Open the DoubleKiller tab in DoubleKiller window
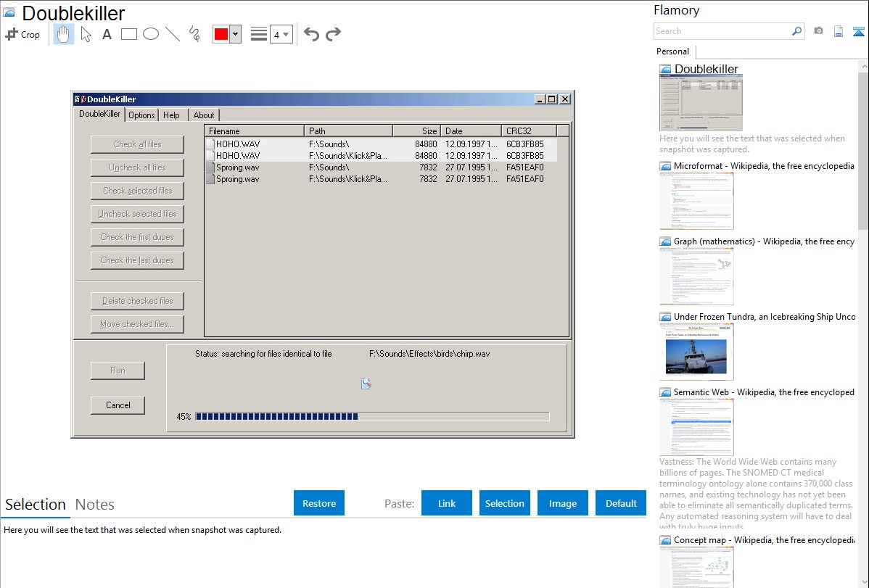869x588 pixels. coord(99,114)
